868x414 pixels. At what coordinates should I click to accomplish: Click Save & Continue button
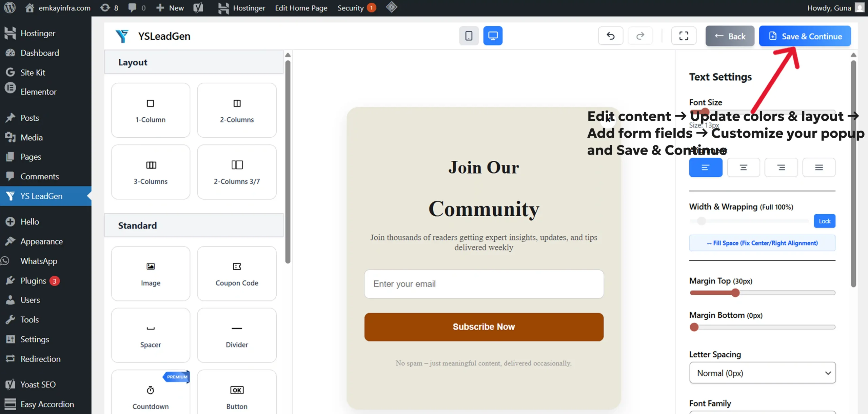tap(805, 36)
